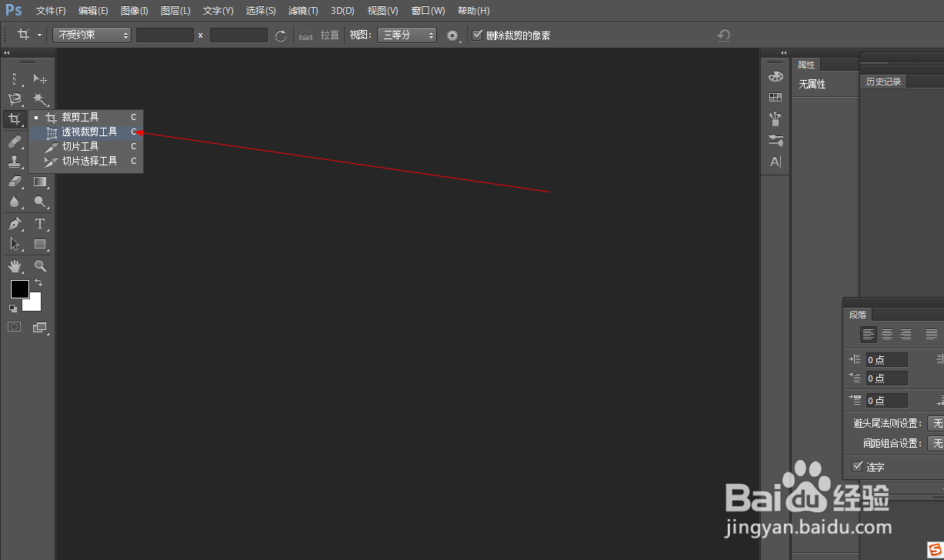This screenshot has width=944, height=560.
Task: Choose 裁剪工具 in the flyout
Action: coord(86,117)
